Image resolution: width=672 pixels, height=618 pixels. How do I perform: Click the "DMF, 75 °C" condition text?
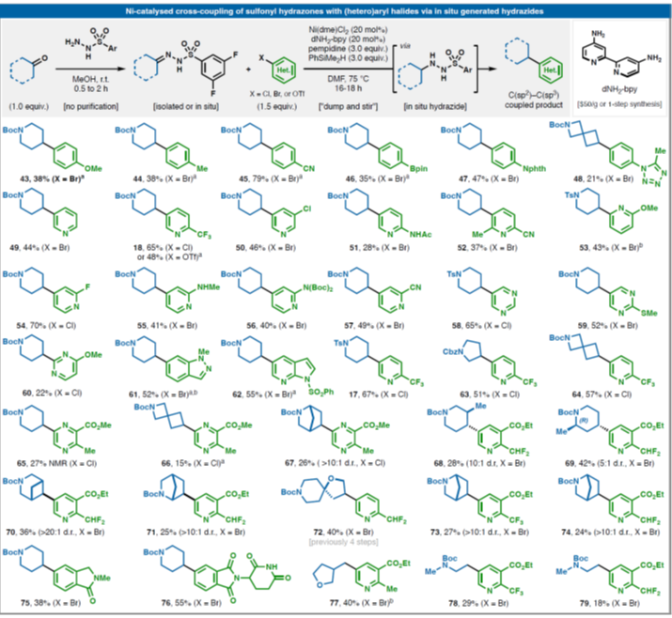pos(347,79)
